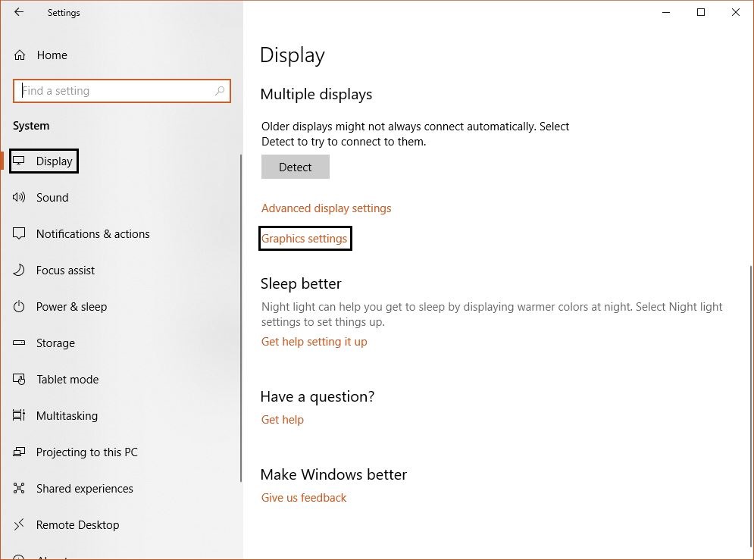Select Display in the sidebar
The height and width of the screenshot is (560, 754).
point(55,161)
